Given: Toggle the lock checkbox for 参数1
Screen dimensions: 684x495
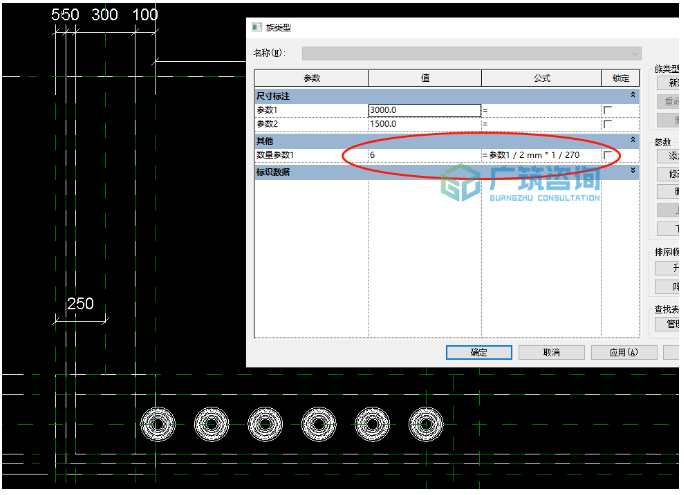Looking at the screenshot, I should [x=607, y=110].
